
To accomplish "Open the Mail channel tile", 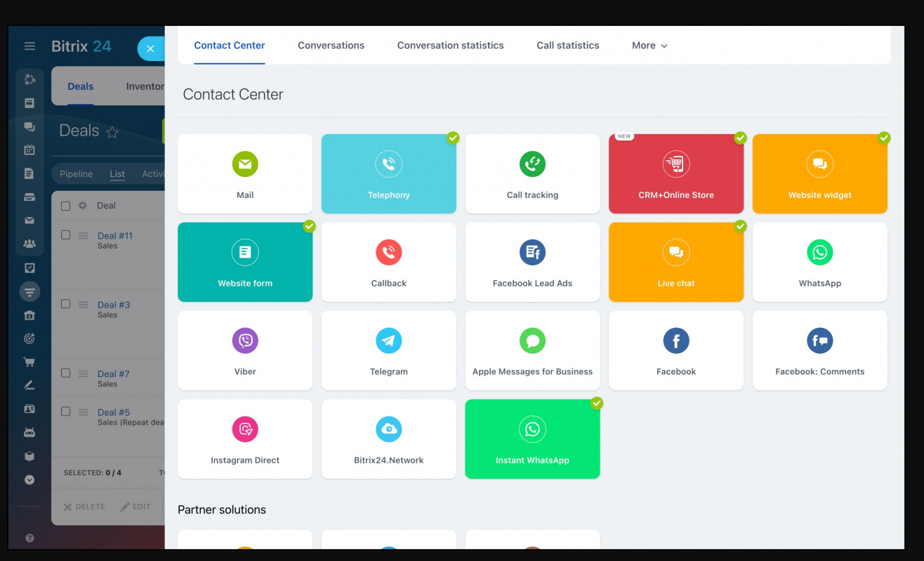I will [x=245, y=173].
